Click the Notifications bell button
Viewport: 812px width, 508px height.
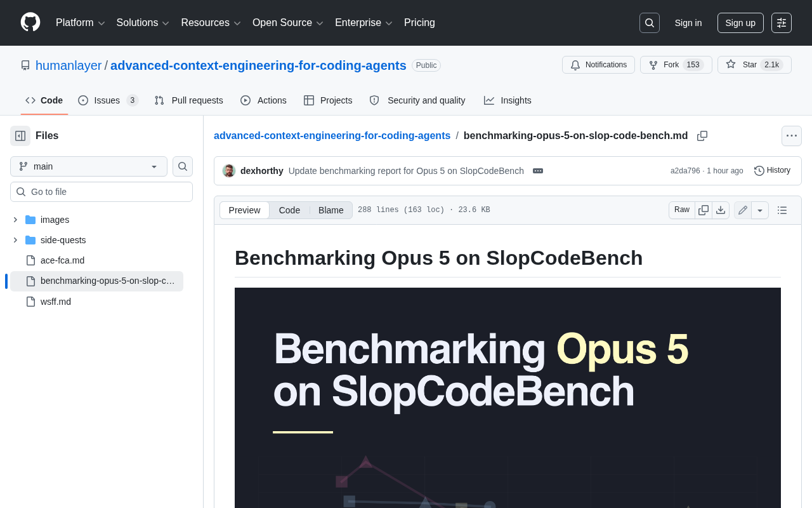(598, 65)
